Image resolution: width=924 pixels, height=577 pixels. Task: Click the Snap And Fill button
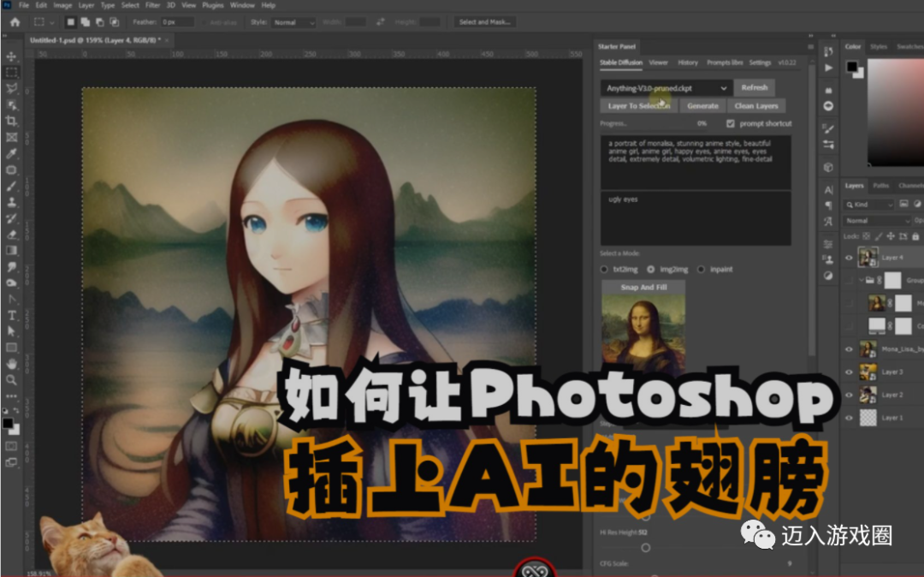coord(643,287)
